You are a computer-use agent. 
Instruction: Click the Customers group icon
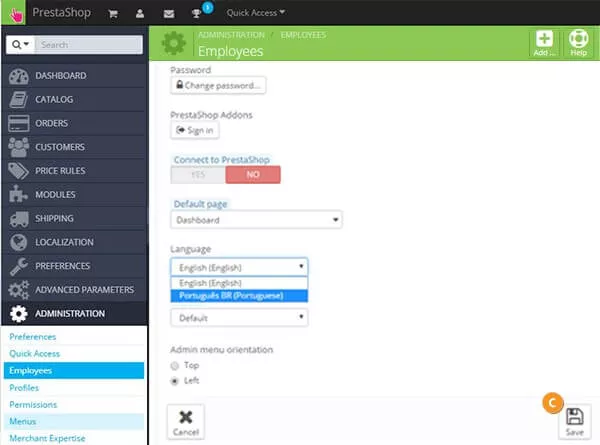(18, 147)
